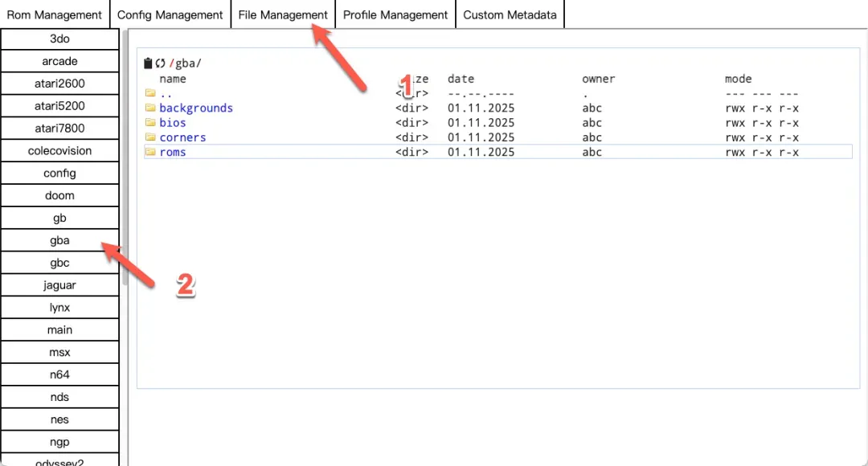
Task: Click the bios folder icon
Action: tap(149, 123)
